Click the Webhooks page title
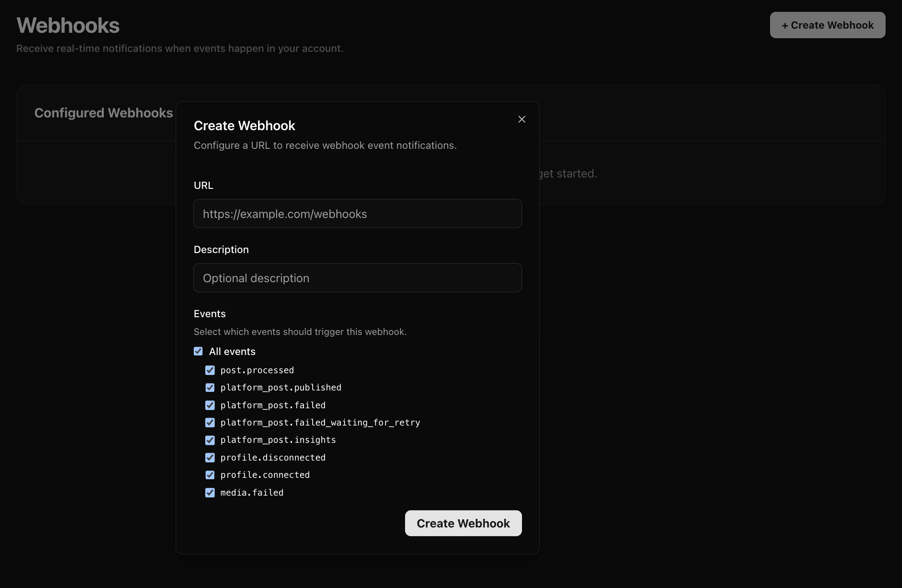 point(68,25)
